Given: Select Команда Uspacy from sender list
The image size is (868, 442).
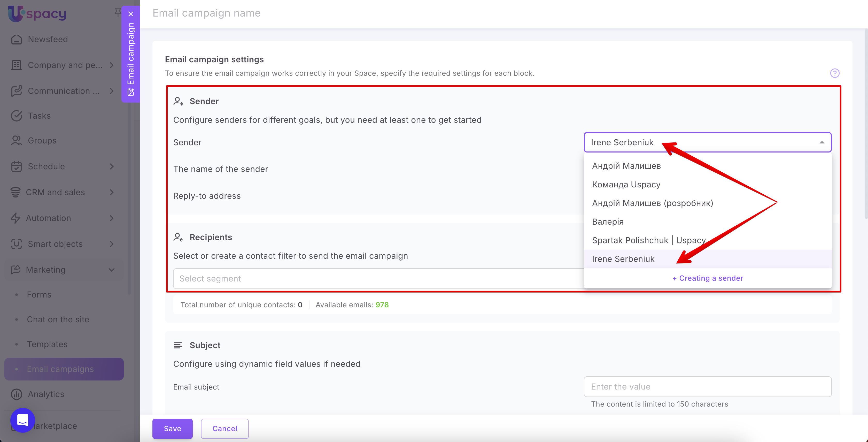Looking at the screenshot, I should 626,184.
